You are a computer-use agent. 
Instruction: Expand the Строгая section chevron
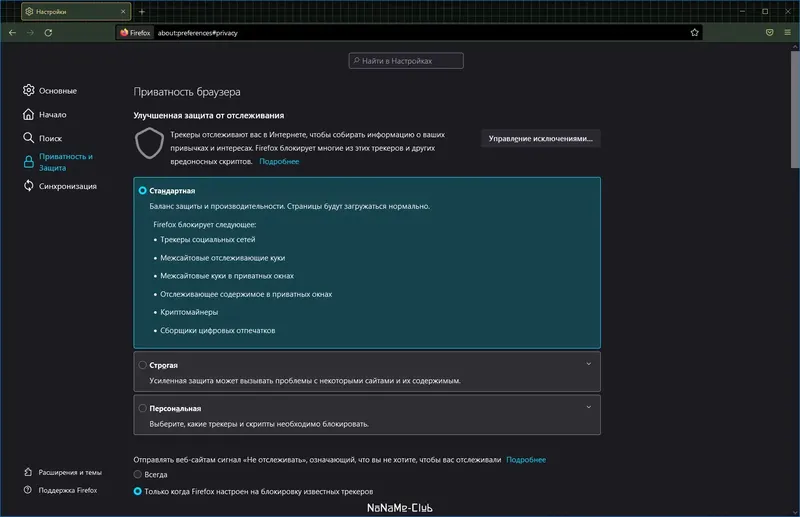point(588,364)
